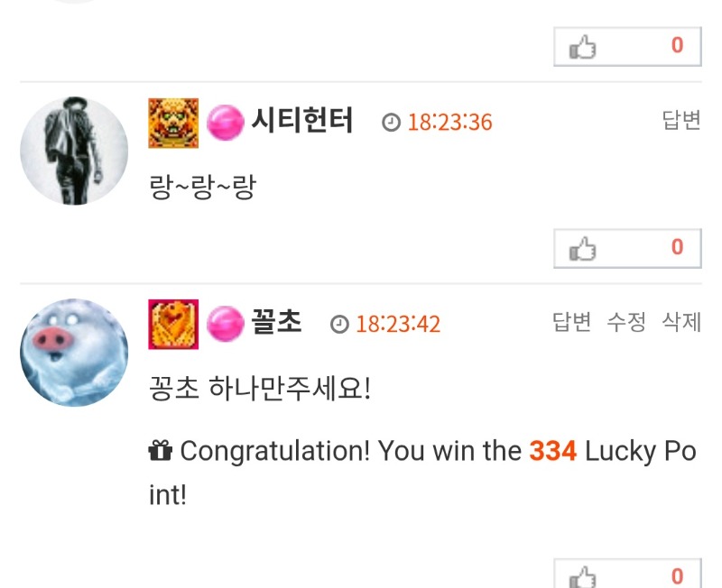Open 꼴초's pig profile avatar
Viewport: 722px width, 588px height.
74,353
